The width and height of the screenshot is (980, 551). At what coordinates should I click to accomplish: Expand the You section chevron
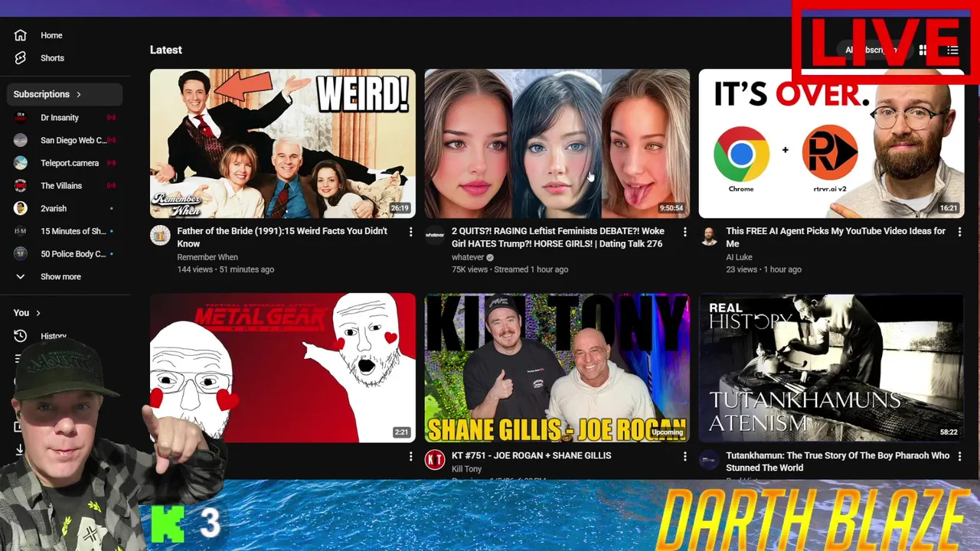pyautogui.click(x=38, y=313)
